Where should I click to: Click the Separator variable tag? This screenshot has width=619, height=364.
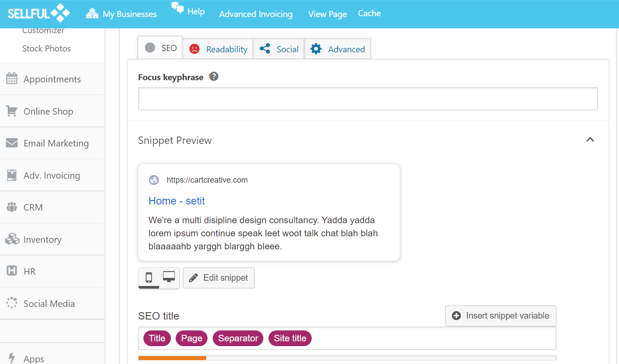pos(238,338)
